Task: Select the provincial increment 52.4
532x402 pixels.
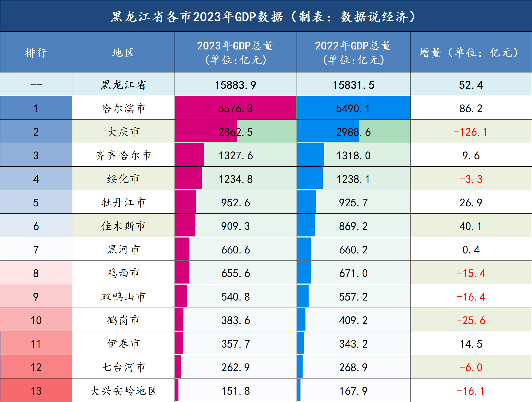Action: tap(471, 85)
